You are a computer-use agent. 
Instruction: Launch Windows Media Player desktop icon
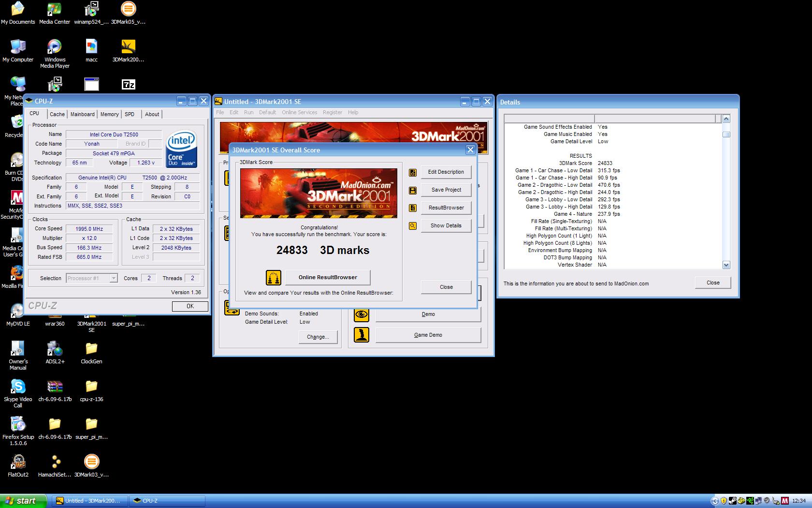[55, 54]
